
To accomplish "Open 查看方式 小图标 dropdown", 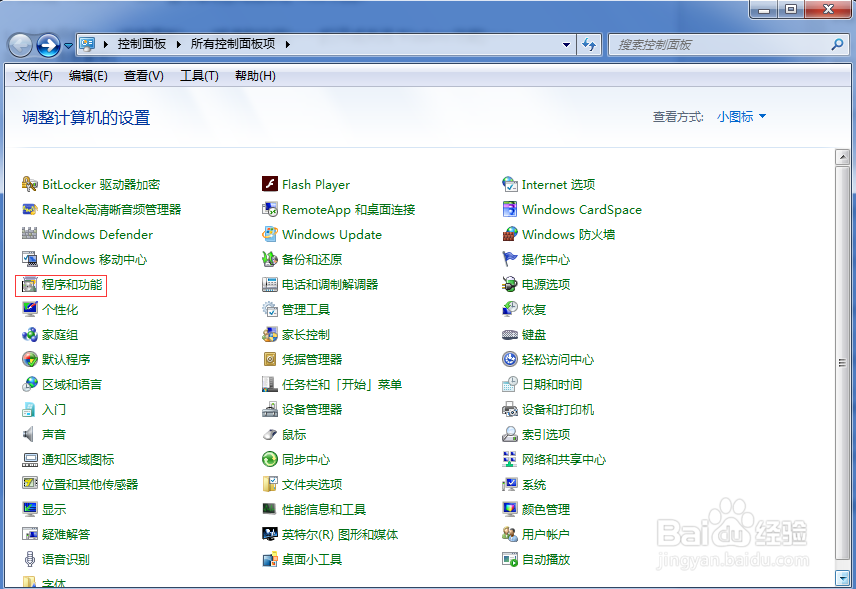I will click(741, 116).
